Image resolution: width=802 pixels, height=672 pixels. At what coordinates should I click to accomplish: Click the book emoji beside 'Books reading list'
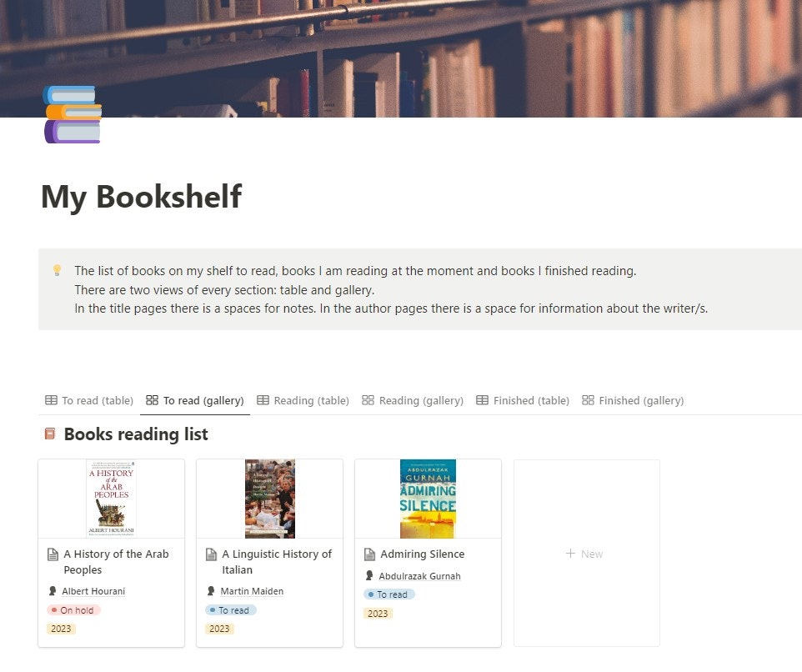pyautogui.click(x=48, y=434)
